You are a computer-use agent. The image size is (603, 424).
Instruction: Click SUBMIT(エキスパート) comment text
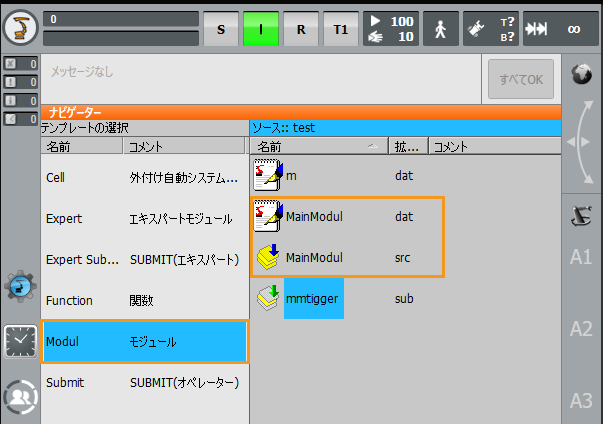coord(184,260)
